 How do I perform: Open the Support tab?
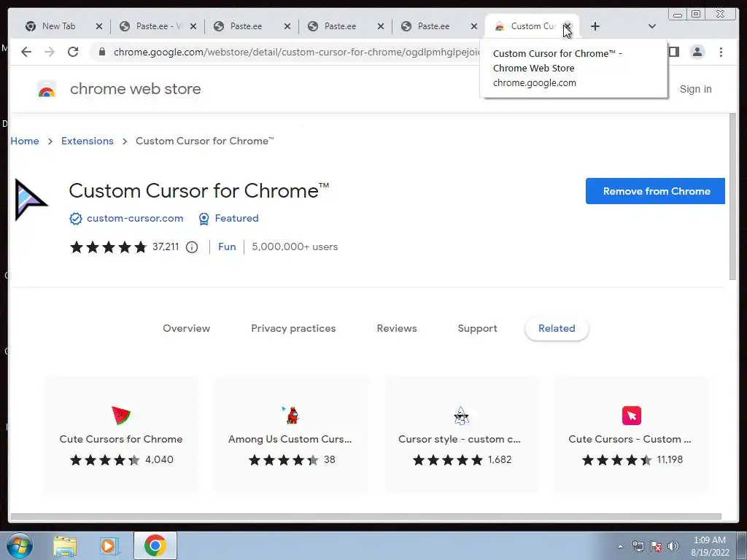coord(477,329)
